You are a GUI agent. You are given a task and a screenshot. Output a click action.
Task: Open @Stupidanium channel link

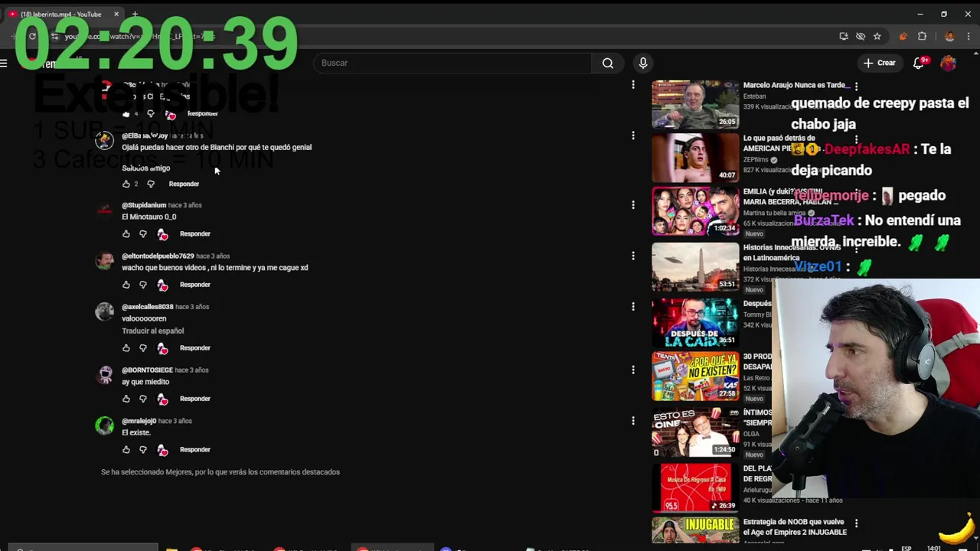pyautogui.click(x=144, y=205)
